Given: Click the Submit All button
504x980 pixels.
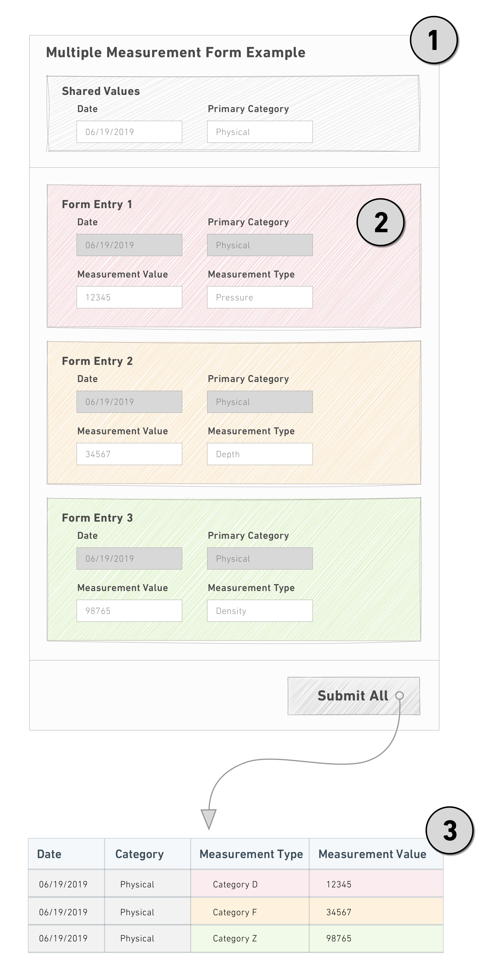Looking at the screenshot, I should point(354,696).
